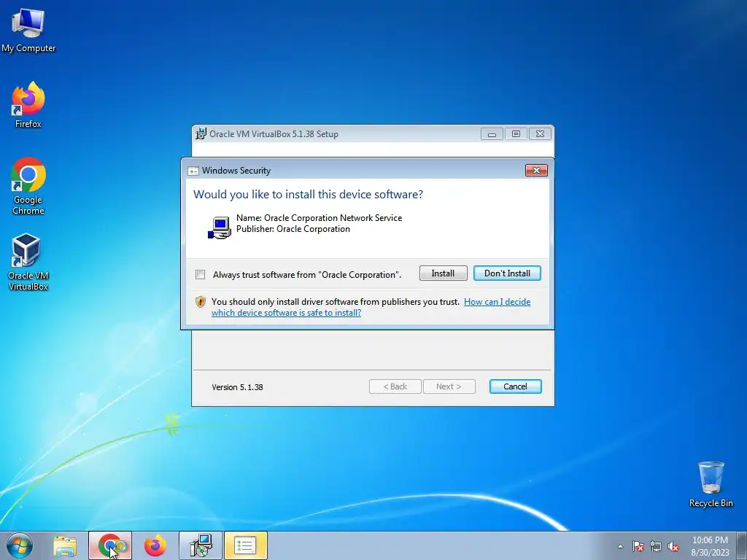The width and height of the screenshot is (747, 560).
Task: Click the greyed Next > button in Setup
Action: point(449,386)
